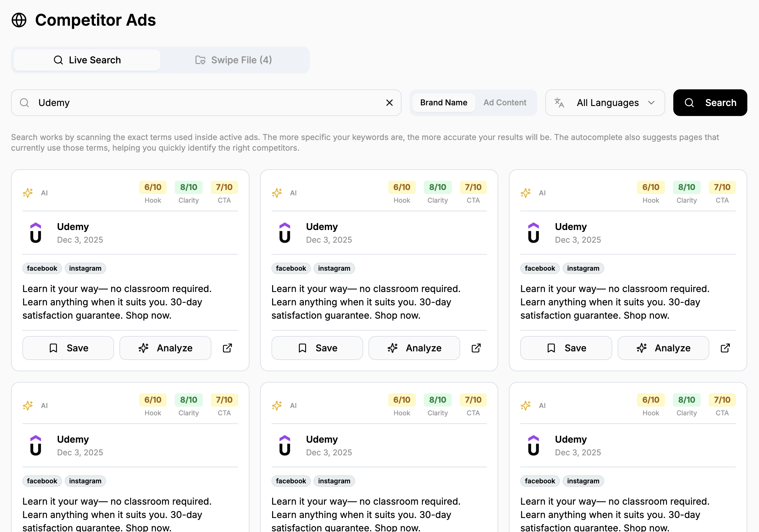This screenshot has width=759, height=532.
Task: Open the Live Search tab
Action: [x=87, y=60]
